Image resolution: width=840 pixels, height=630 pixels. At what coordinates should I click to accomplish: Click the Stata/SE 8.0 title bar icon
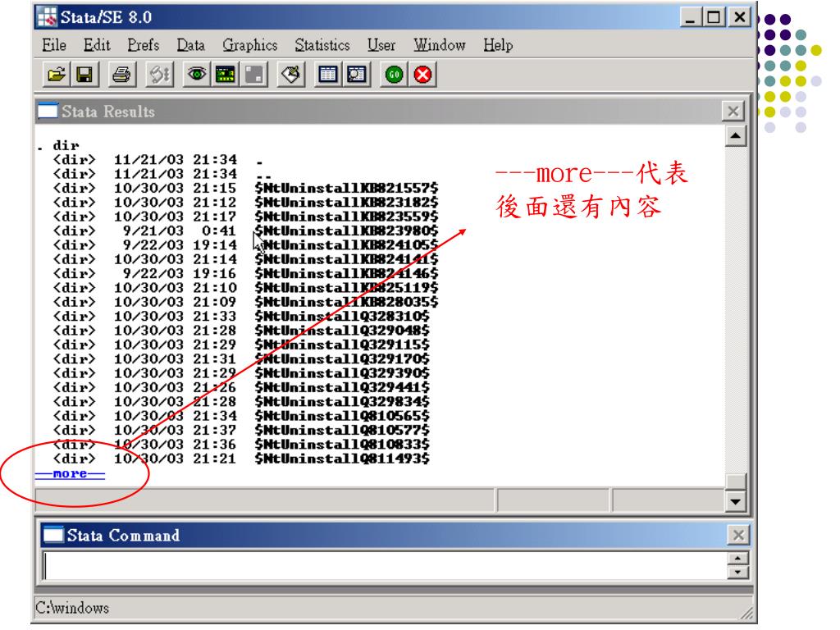47,17
